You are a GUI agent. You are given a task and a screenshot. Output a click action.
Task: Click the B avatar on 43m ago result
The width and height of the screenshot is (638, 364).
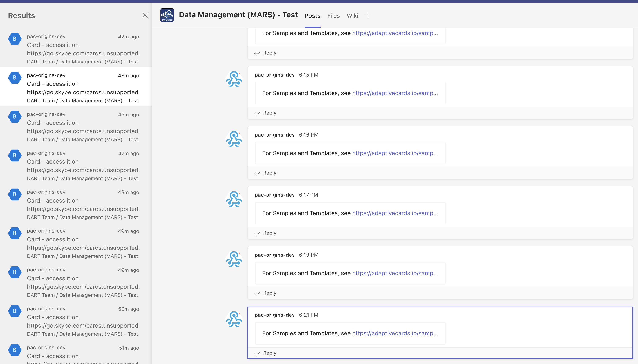click(15, 78)
